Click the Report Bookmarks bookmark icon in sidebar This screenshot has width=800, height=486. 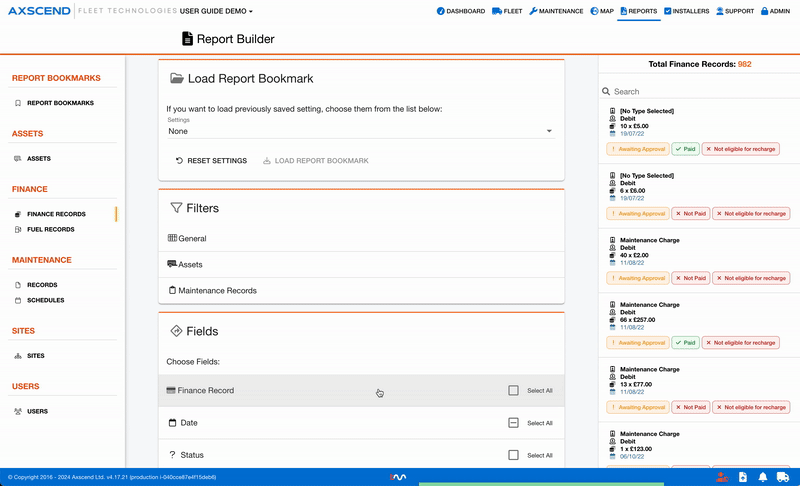(x=17, y=103)
